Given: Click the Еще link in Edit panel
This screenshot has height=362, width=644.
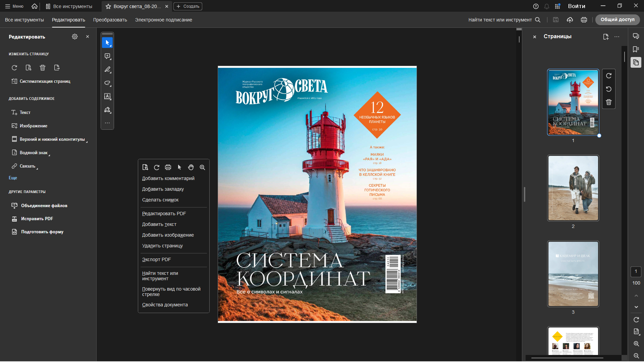Looking at the screenshot, I should tap(13, 178).
